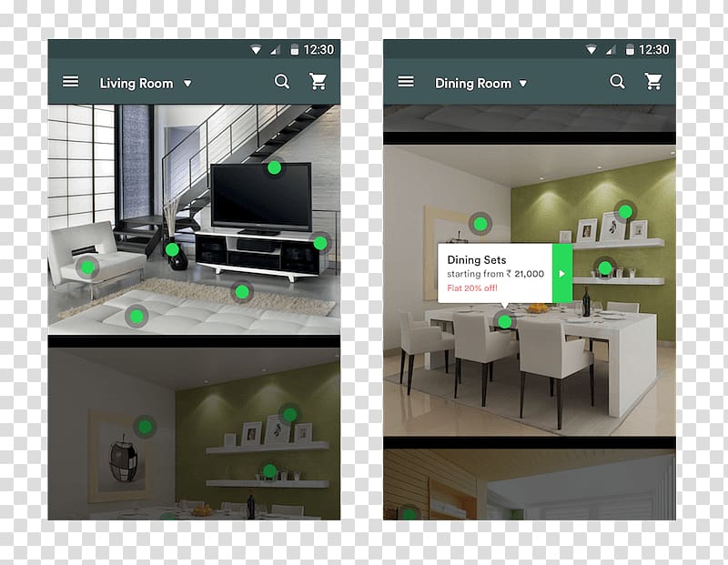
Task: Select the Dining Room title text
Action: (x=473, y=84)
